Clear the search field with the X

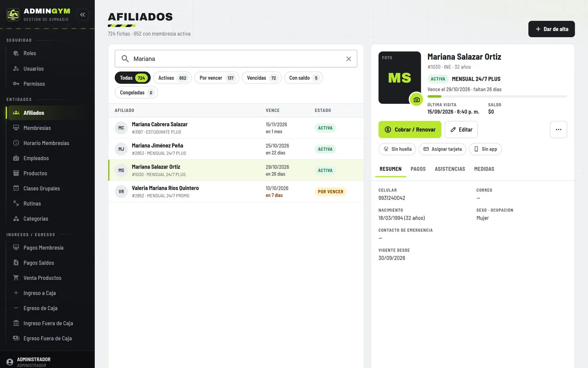(349, 59)
